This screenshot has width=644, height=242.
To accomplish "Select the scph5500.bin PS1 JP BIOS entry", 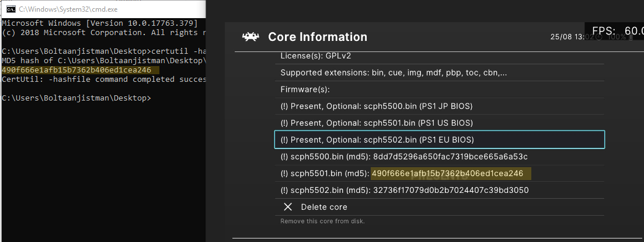I will 440,106.
